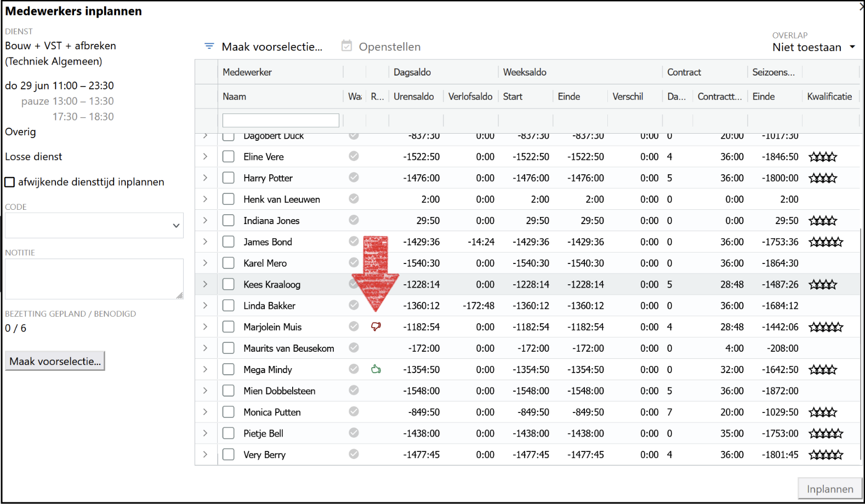
Task: Click the Openstellen calendar icon
Action: click(x=346, y=46)
